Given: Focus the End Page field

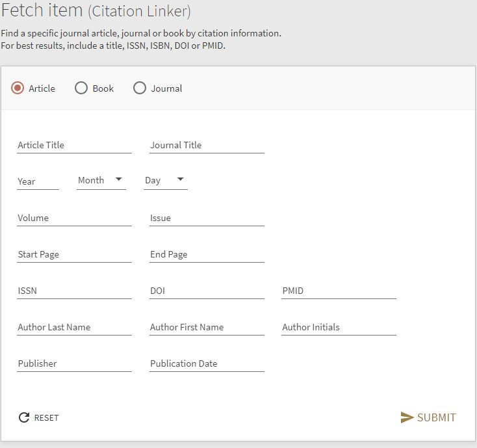Looking at the screenshot, I should click(x=207, y=254).
